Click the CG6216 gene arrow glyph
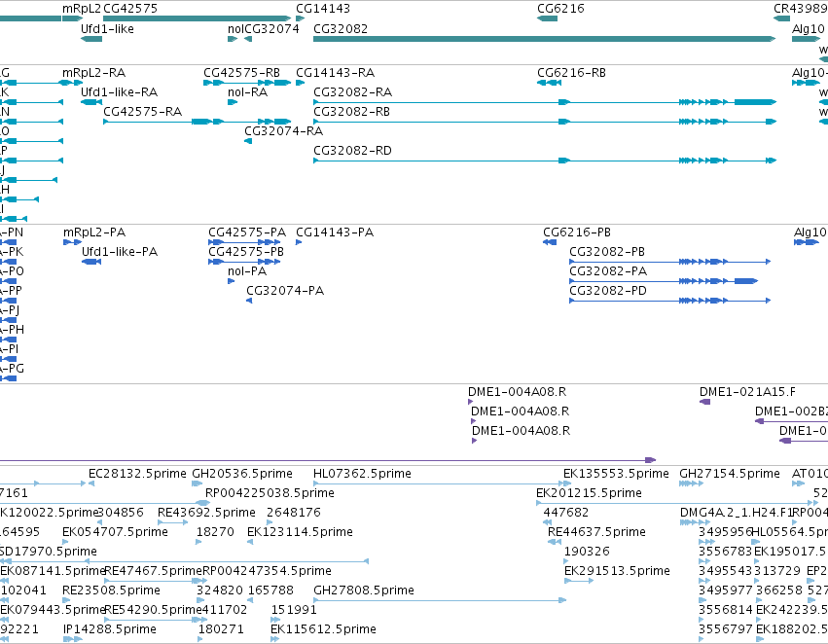 (547, 18)
